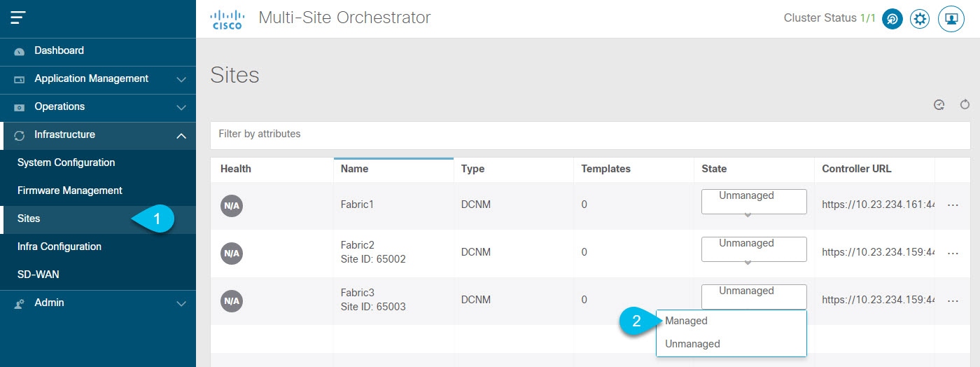Viewport: 980px width, 367px height.
Task: Sort by the Health column header
Action: tap(236, 169)
